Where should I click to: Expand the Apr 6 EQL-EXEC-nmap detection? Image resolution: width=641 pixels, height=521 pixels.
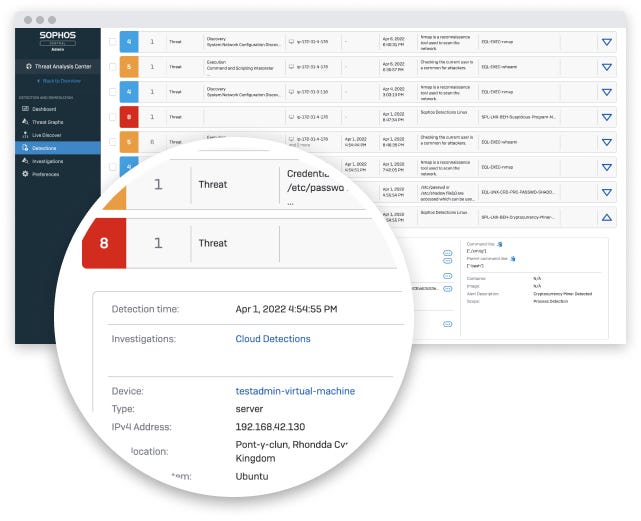[x=607, y=42]
